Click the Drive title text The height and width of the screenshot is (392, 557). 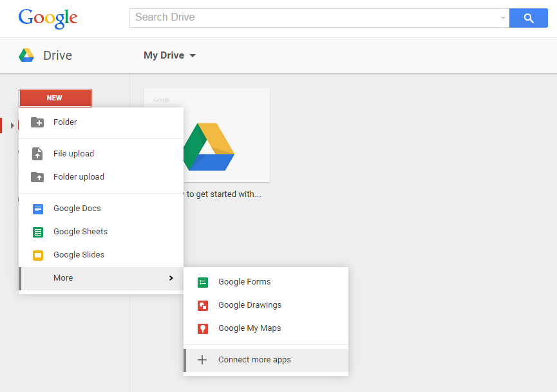point(57,55)
